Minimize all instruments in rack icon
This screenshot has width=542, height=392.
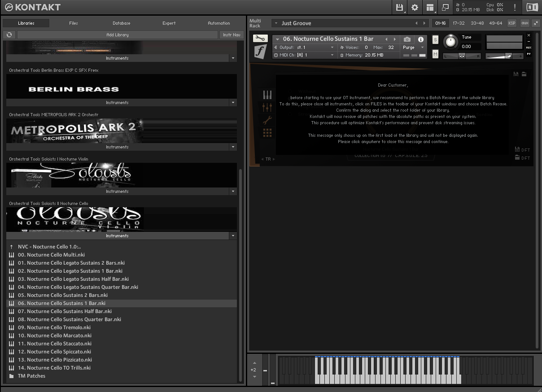(x=536, y=23)
